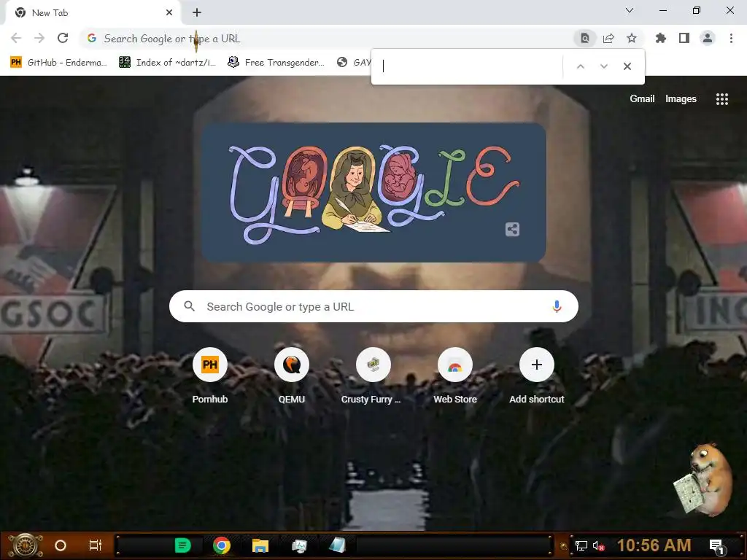Click the Google Lens search icon in address bar
Viewport: 747px width, 560px height.
coord(584,38)
